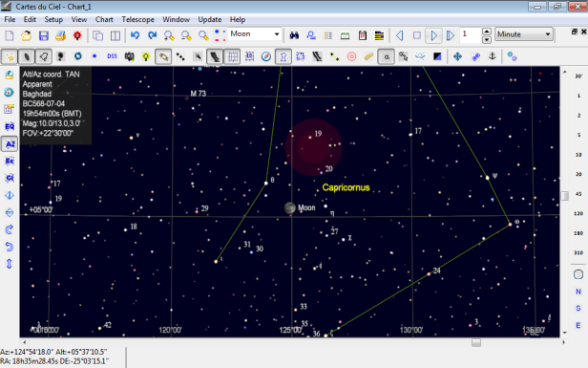Click the print chart icon
This screenshot has width=588, height=368.
61,35
